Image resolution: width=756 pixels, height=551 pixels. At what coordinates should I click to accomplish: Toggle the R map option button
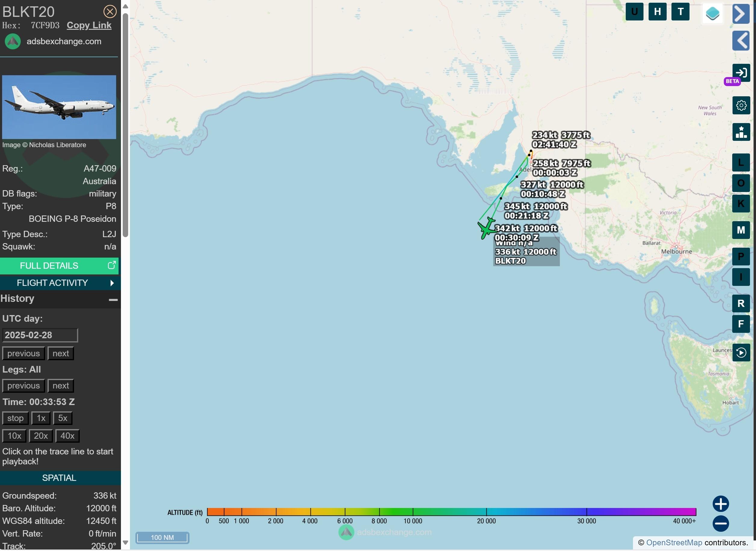[x=741, y=304]
